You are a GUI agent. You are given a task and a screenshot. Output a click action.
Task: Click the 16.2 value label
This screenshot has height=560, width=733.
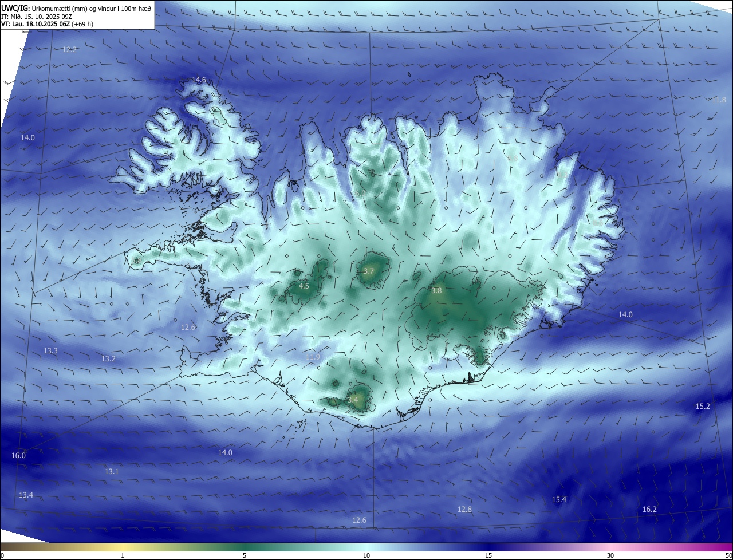649,509
